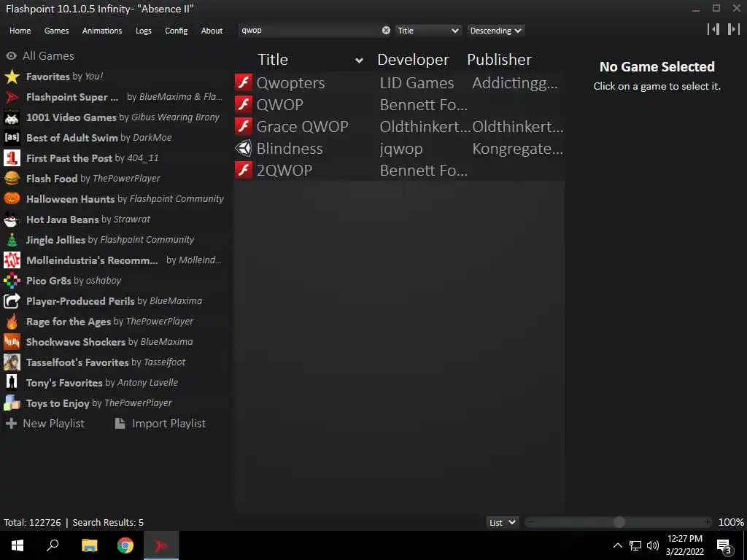Screen dimensions: 747x560
Task: Clear the qwop search text
Action: coord(386,31)
